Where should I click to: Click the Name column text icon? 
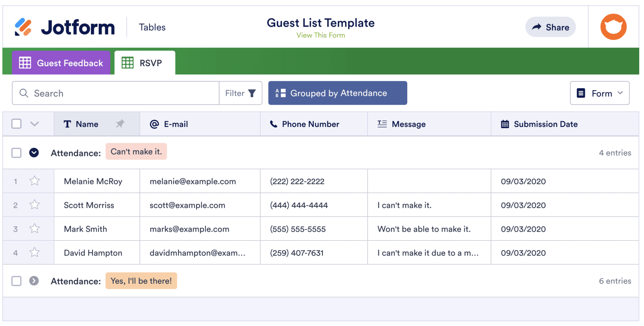pos(67,124)
